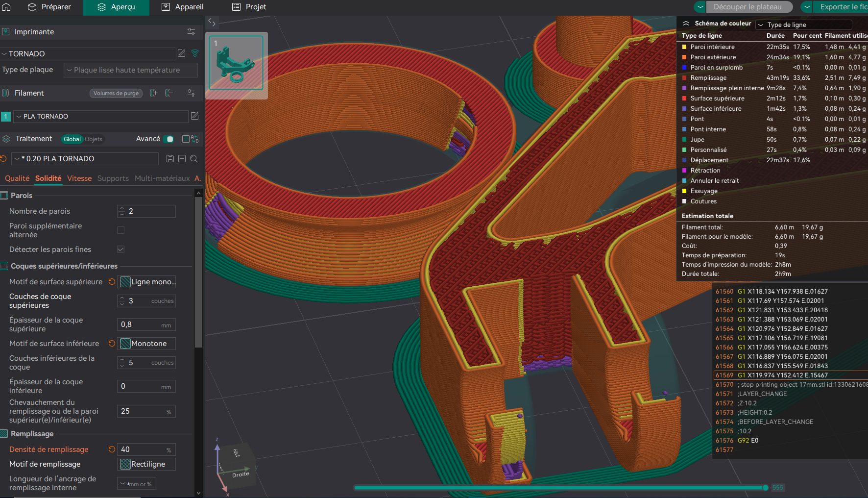
Task: Click the printer wifi connection icon
Action: pos(195,53)
